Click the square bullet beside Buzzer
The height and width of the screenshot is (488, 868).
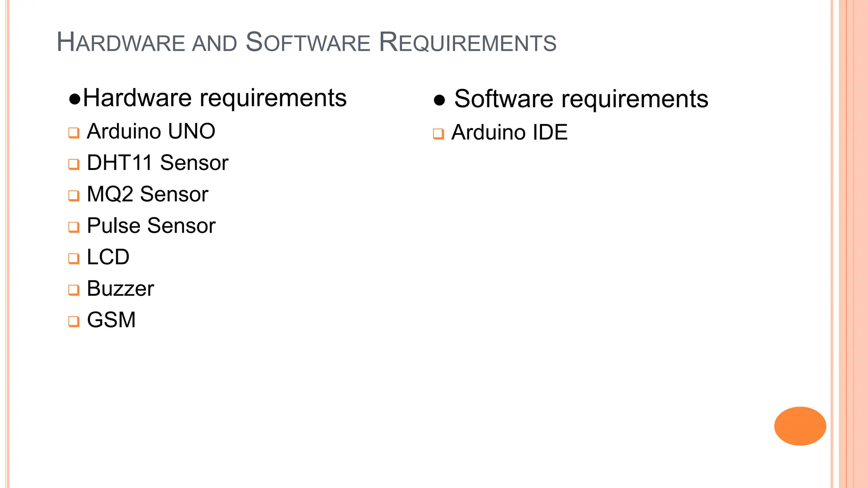click(x=74, y=290)
